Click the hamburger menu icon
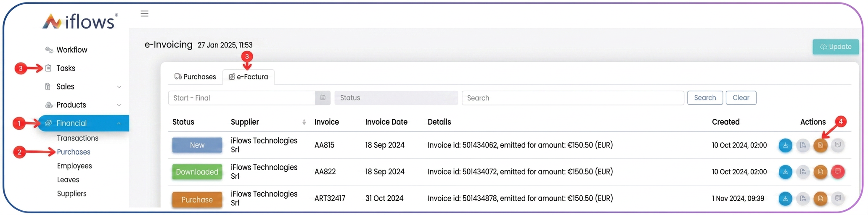This screenshot has width=868, height=215. click(x=144, y=13)
